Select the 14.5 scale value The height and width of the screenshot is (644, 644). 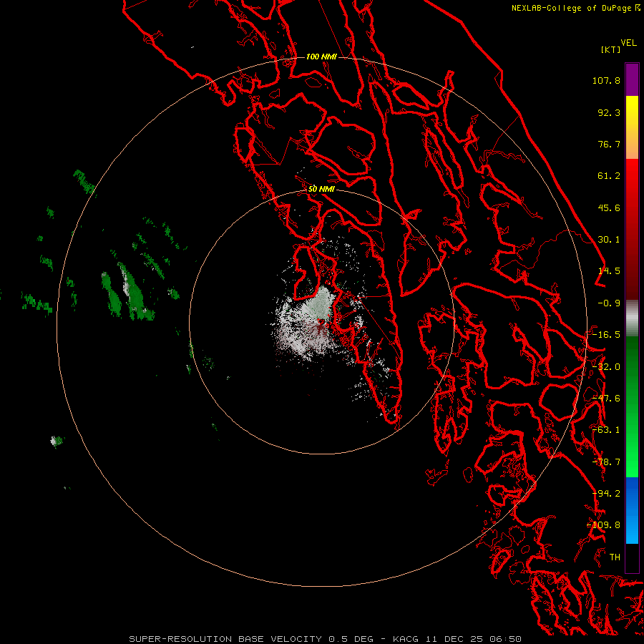point(609,271)
